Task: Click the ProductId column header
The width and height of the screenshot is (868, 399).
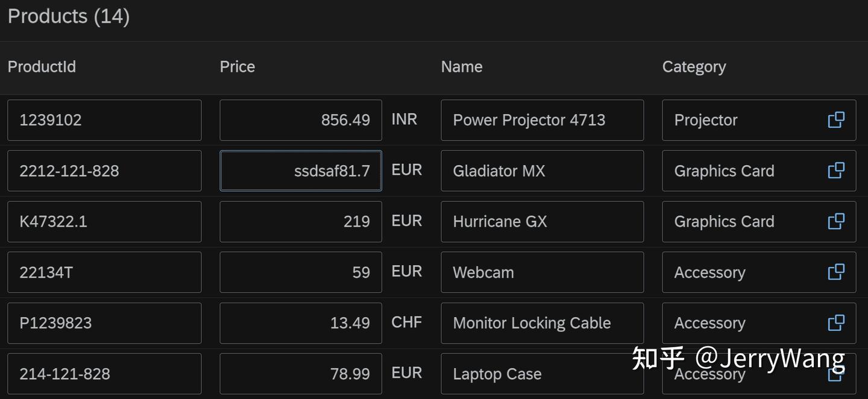Action: 42,66
